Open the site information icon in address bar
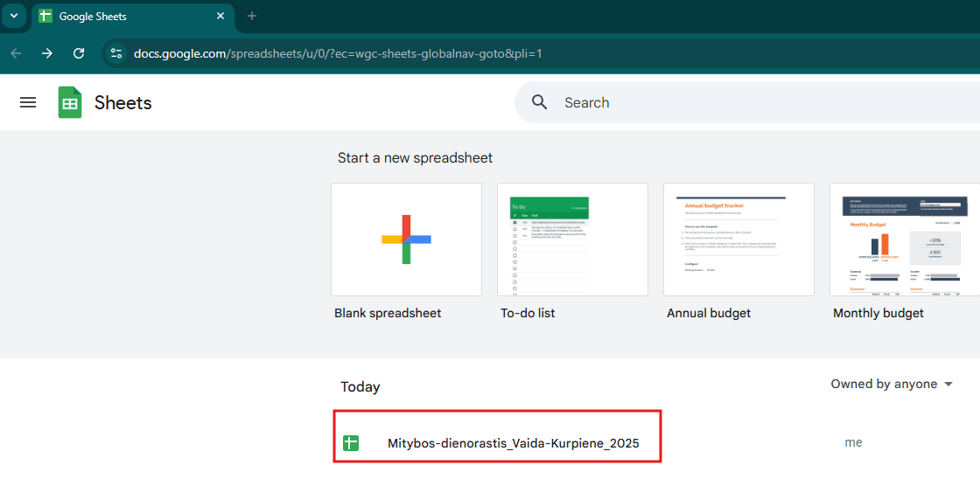This screenshot has height=486, width=980. click(x=116, y=53)
